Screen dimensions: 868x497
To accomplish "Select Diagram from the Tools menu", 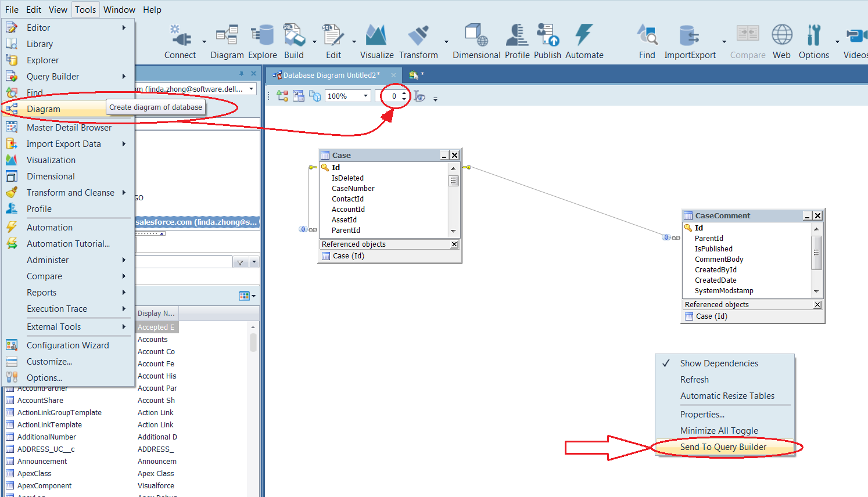I will pos(44,109).
